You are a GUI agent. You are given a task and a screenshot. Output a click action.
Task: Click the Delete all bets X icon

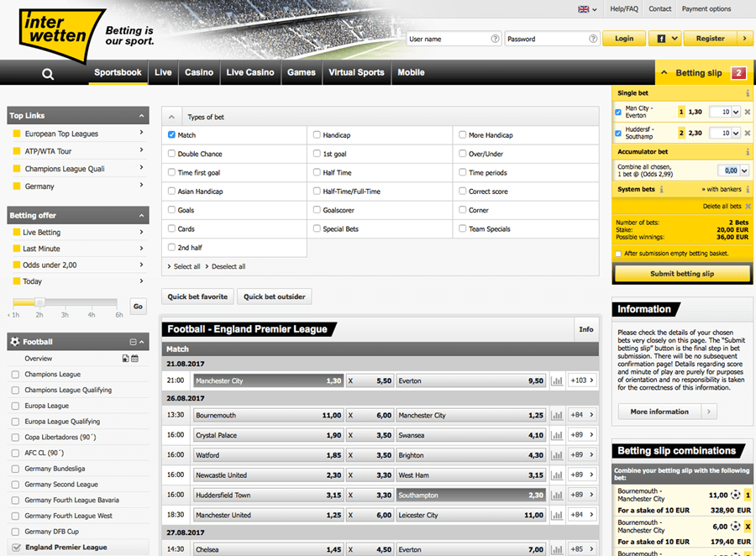pyautogui.click(x=748, y=206)
